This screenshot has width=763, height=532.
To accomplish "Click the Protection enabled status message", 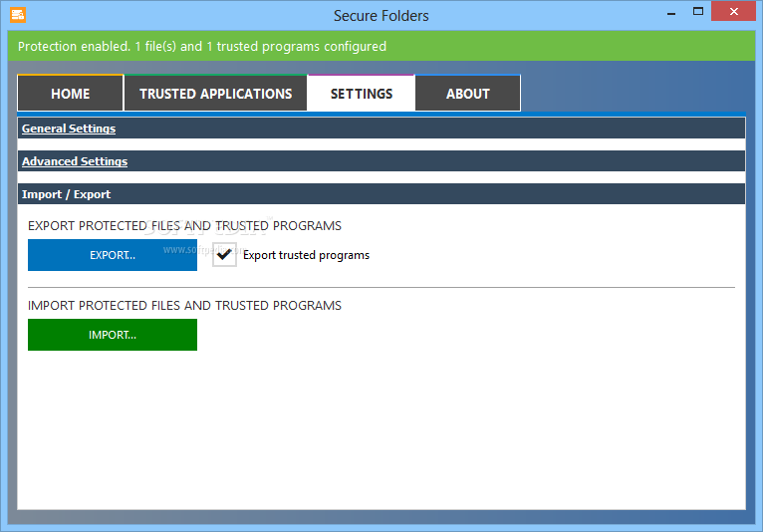I will (x=202, y=46).
